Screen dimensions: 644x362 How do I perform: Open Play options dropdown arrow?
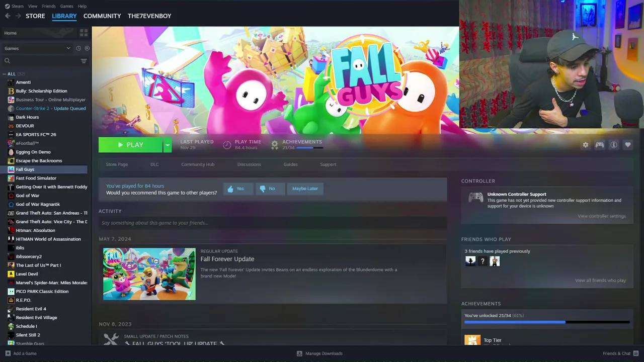168,145
